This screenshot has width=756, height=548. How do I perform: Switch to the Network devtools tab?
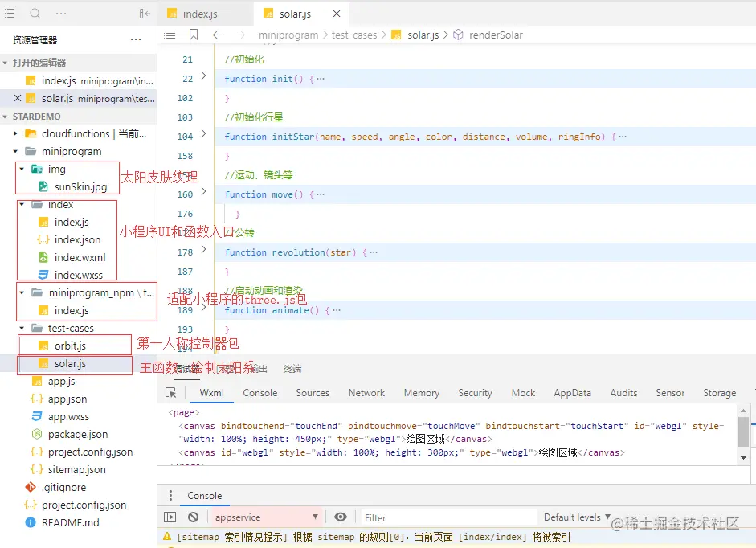click(366, 393)
